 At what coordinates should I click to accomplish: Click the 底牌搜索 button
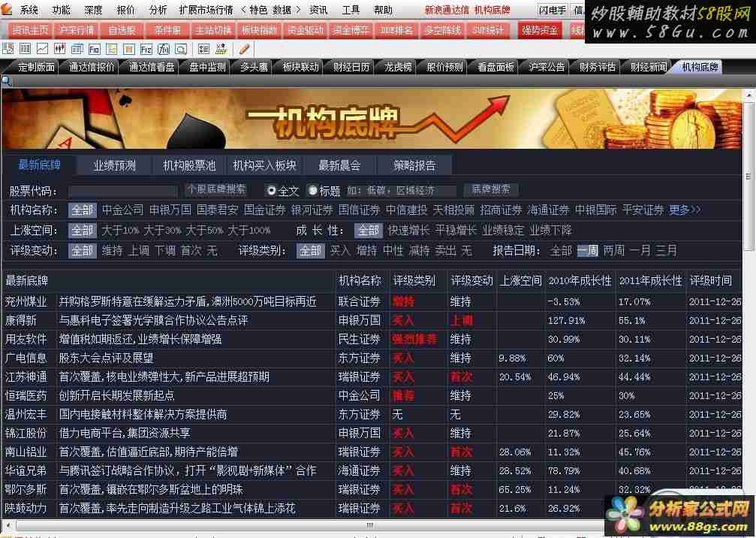[491, 189]
